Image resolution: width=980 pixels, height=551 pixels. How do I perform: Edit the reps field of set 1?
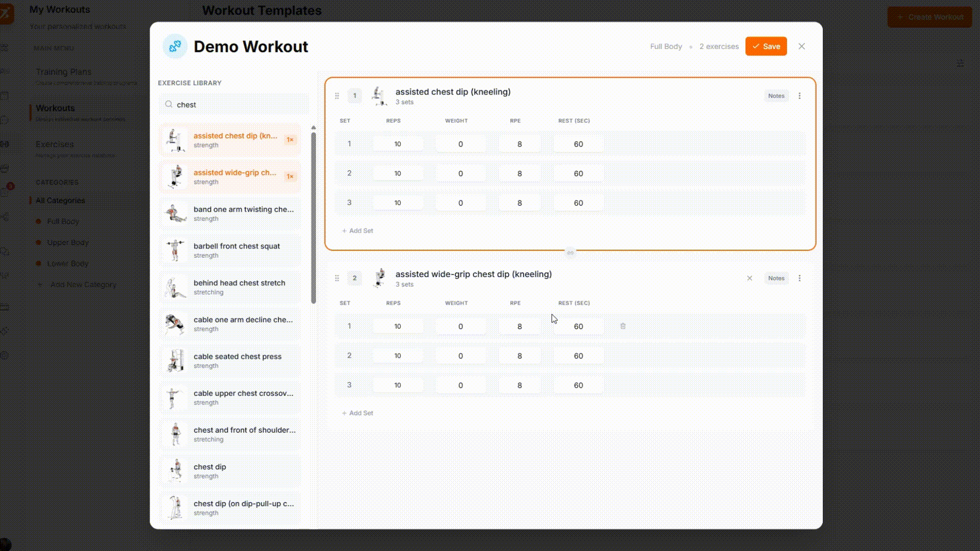tap(398, 144)
